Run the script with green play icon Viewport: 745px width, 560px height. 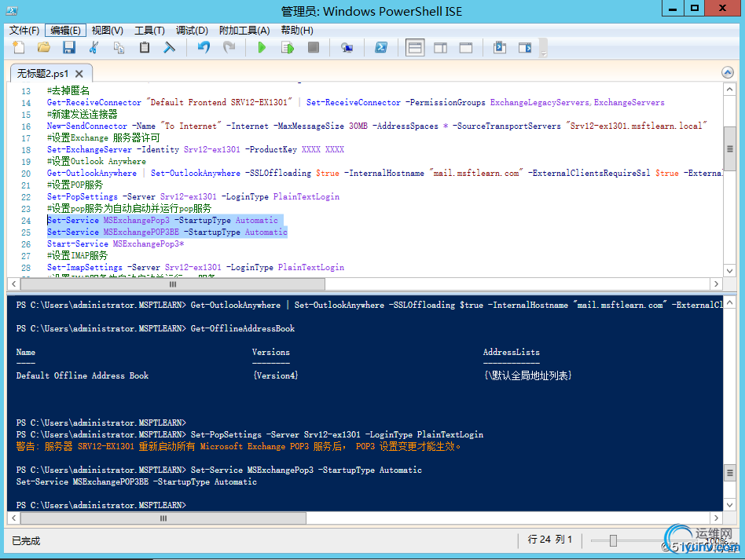coord(262,47)
